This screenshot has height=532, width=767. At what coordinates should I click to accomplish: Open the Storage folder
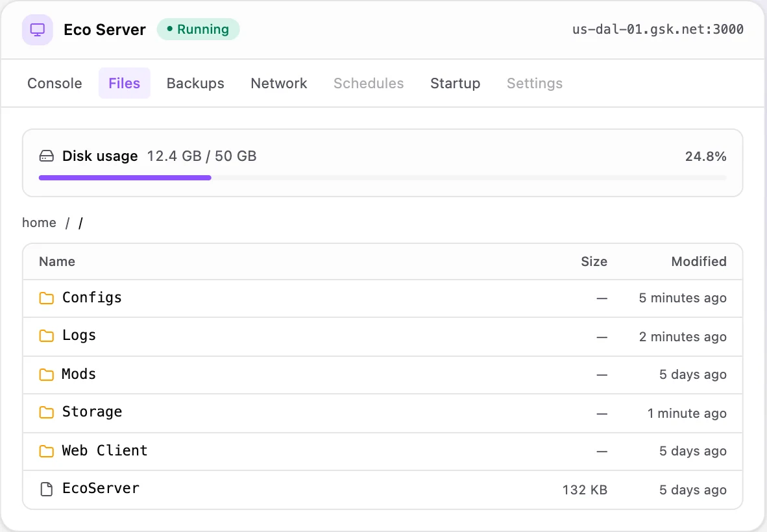(x=382, y=413)
